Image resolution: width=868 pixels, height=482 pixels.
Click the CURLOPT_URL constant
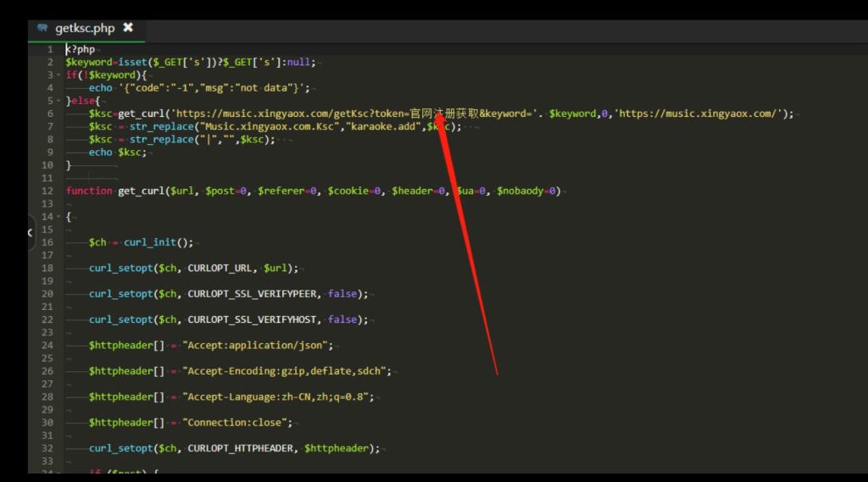222,269
